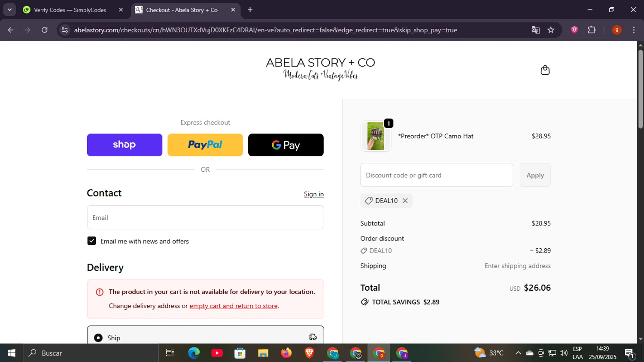Viewport: 644px width, 362px height.
Task: Click the address bar URL
Action: pyautogui.click(x=265, y=30)
